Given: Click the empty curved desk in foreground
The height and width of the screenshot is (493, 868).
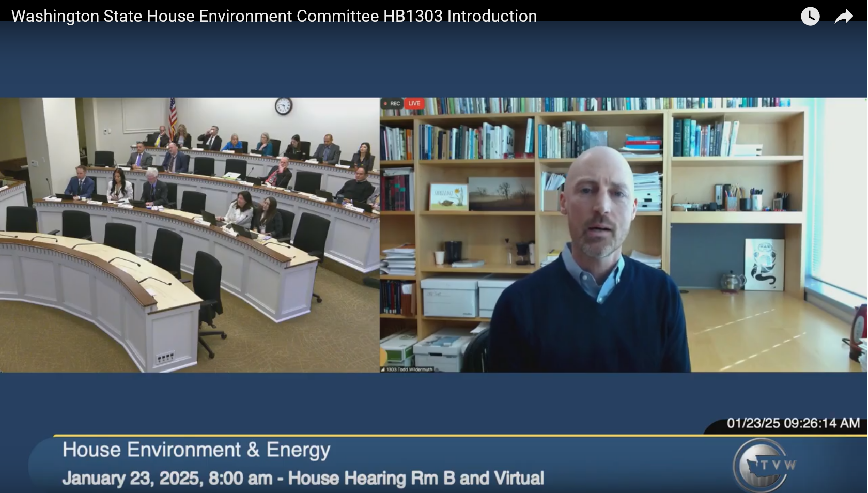Looking at the screenshot, I should click(x=98, y=289).
